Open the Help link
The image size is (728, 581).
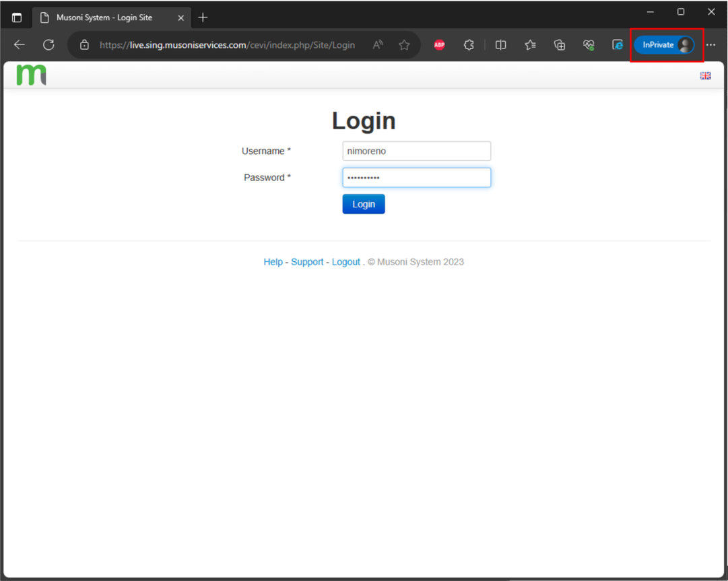tap(273, 262)
